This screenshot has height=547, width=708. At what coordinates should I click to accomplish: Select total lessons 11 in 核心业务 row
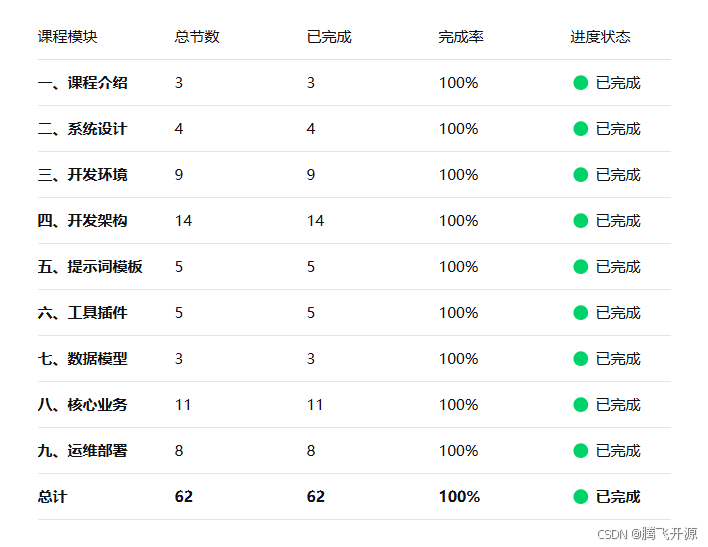pos(183,405)
